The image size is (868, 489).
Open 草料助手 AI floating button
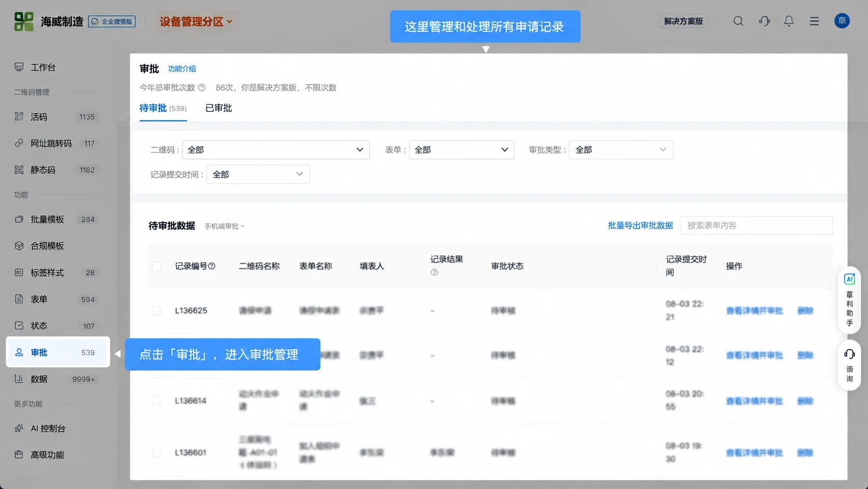849,300
